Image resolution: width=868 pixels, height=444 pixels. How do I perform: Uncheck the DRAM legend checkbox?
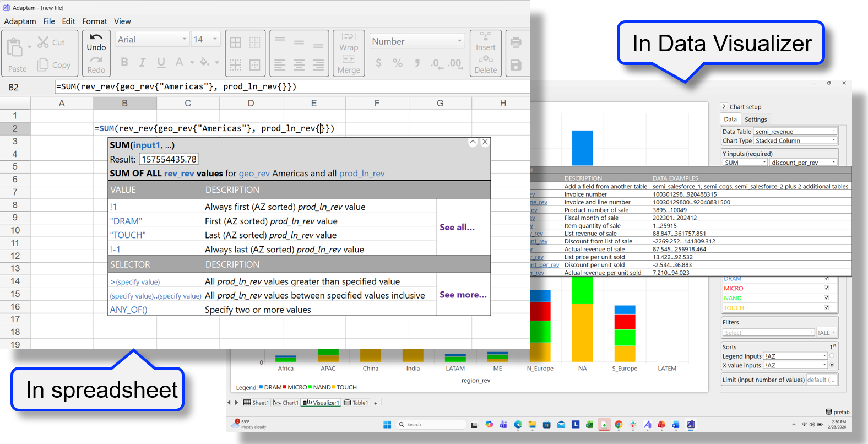(x=826, y=279)
